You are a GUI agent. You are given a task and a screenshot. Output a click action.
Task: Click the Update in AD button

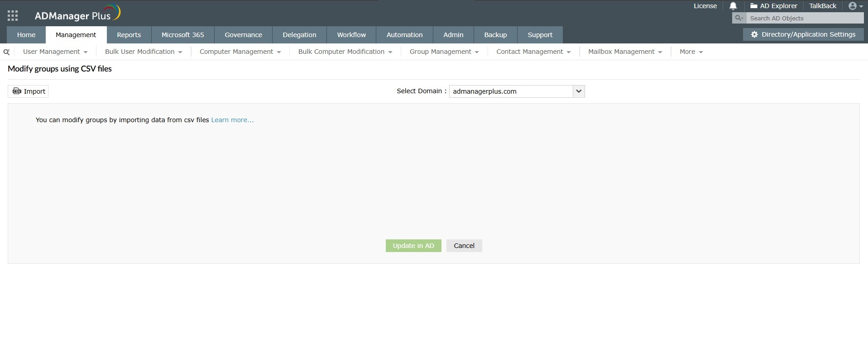pos(413,246)
